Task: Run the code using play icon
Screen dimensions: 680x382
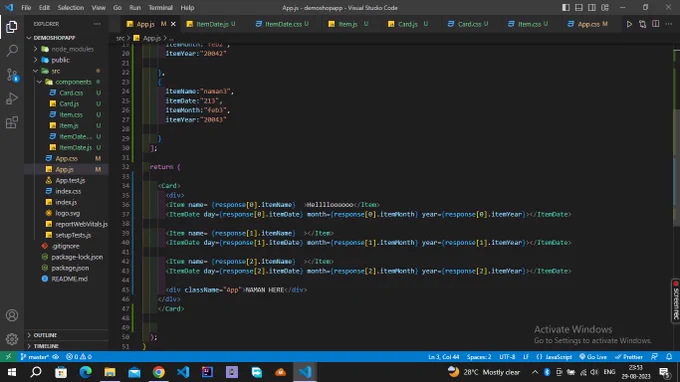Action: coord(629,24)
